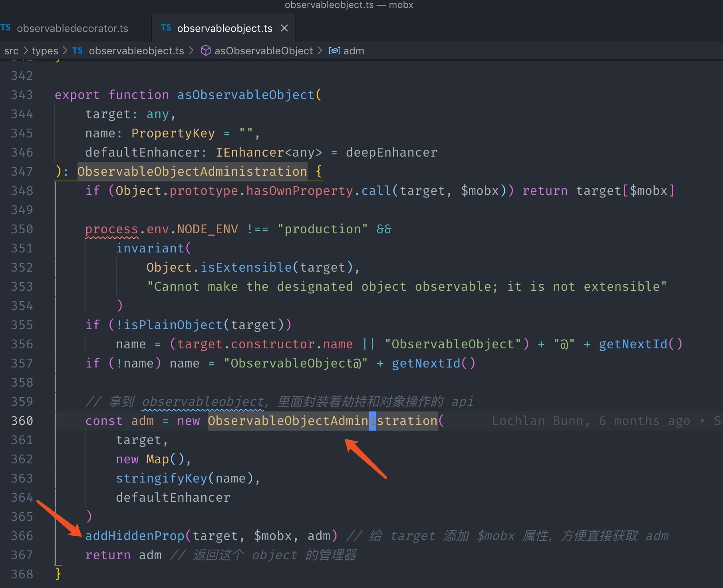Screen dimensions: 723x588
Task: Close the observableobject.ts tab
Action: [x=284, y=28]
